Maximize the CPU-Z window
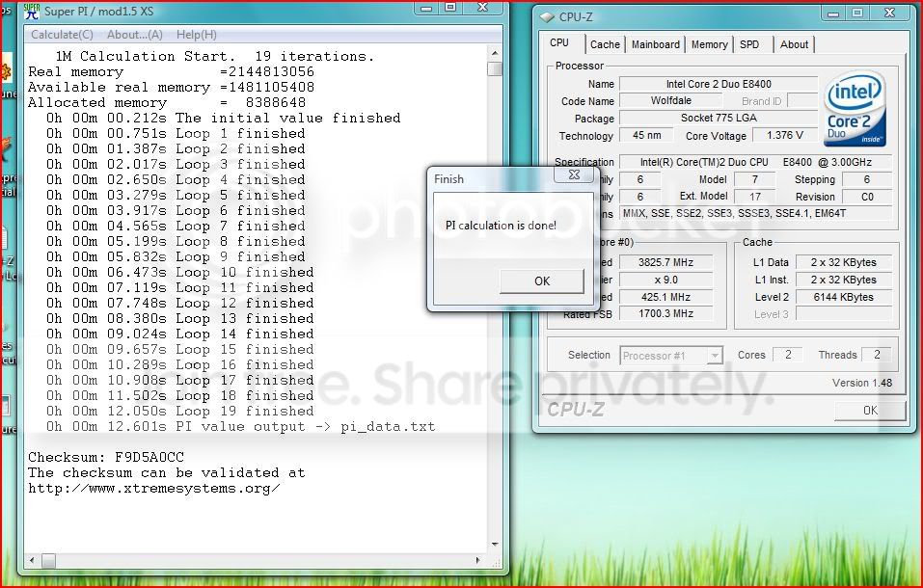The width and height of the screenshot is (923, 588). click(x=857, y=13)
